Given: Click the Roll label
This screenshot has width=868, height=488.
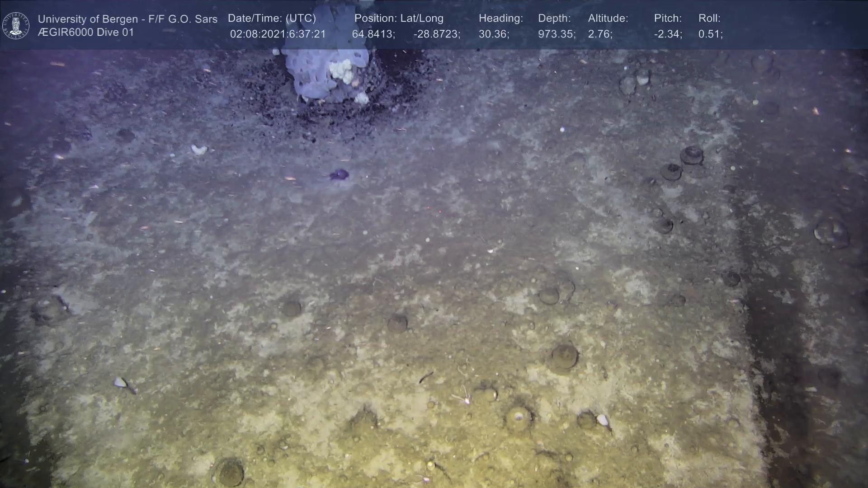Looking at the screenshot, I should (709, 19).
